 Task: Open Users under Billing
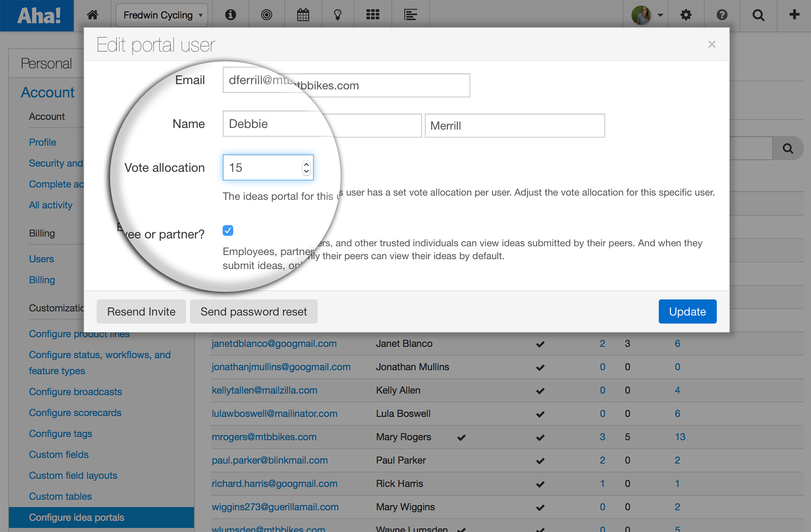tap(41, 259)
